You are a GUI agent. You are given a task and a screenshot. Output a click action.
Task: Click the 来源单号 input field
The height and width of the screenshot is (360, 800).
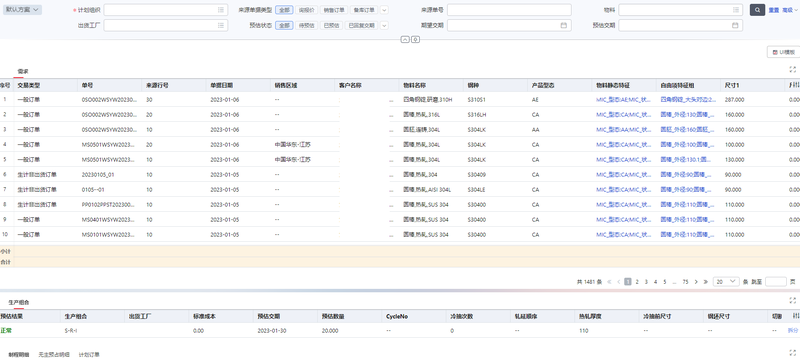(x=509, y=10)
